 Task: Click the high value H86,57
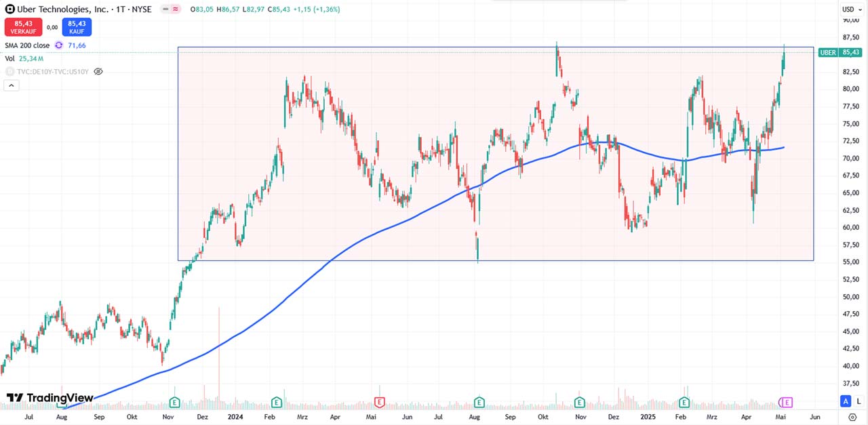pyautogui.click(x=228, y=9)
